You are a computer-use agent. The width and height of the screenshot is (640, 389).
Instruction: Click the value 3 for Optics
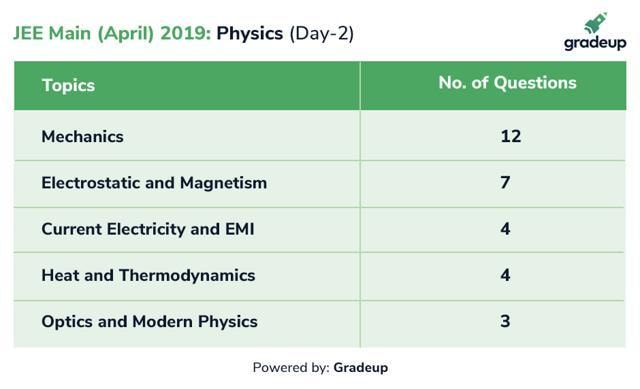point(505,321)
